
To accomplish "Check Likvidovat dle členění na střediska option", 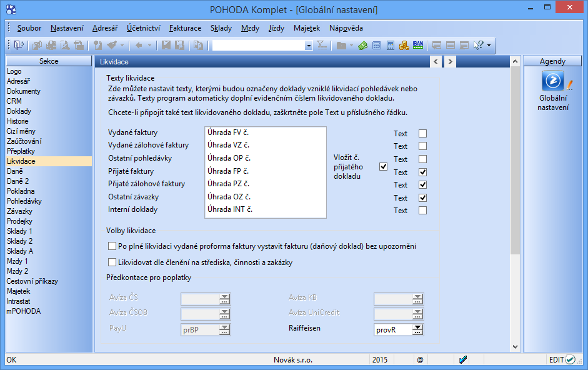I will 112,262.
